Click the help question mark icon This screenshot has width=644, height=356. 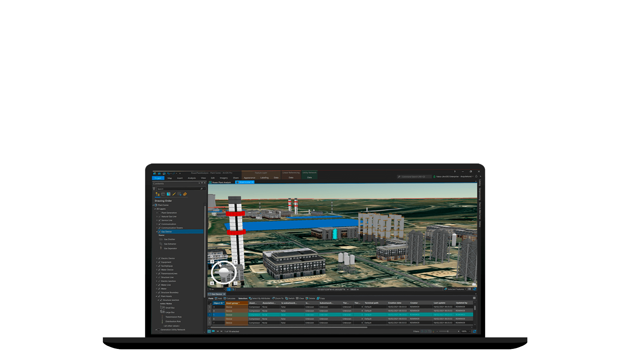[455, 172]
